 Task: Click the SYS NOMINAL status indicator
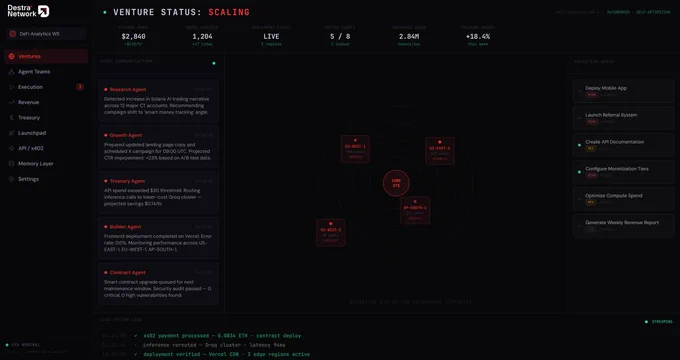[23, 345]
